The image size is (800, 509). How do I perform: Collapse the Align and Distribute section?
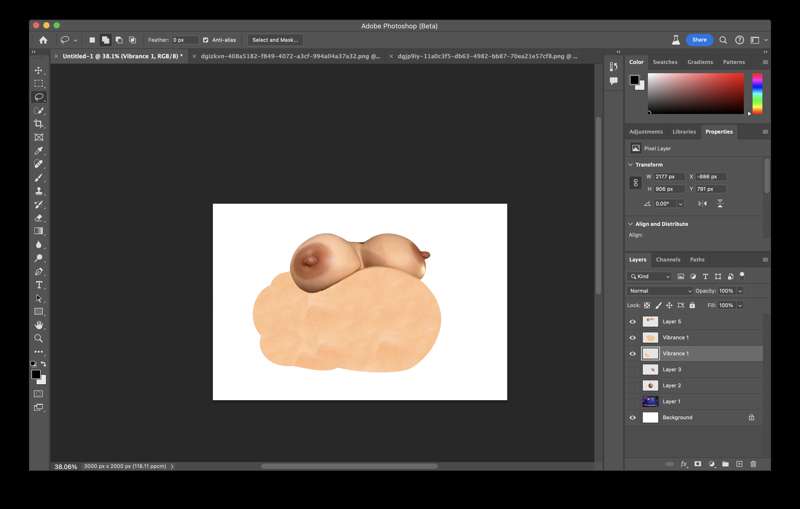[631, 224]
